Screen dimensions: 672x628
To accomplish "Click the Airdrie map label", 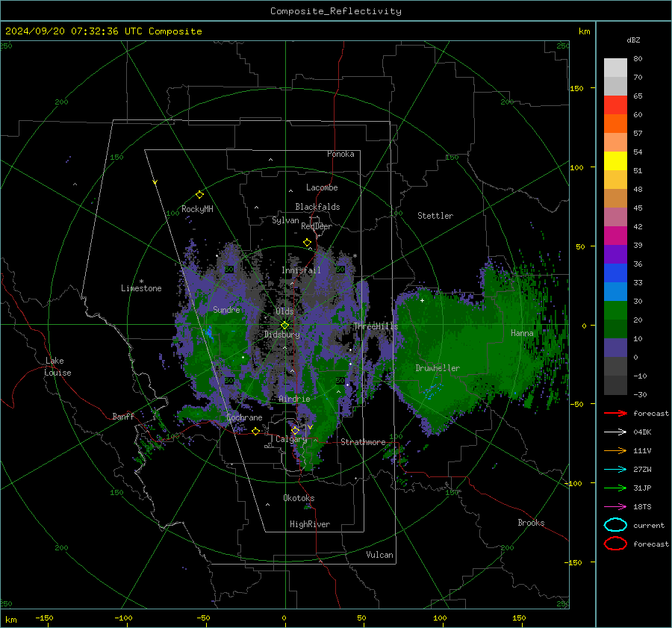I will tap(294, 399).
